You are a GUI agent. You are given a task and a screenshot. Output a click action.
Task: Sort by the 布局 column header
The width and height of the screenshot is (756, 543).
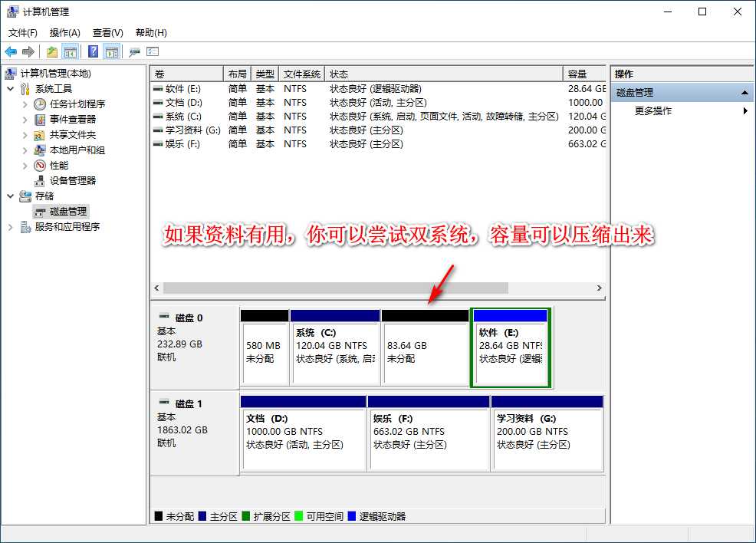[237, 74]
